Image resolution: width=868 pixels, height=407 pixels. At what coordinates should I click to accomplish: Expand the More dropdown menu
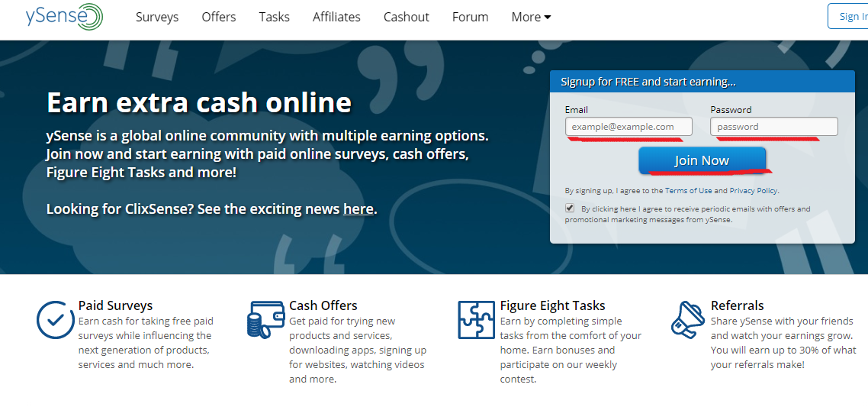pyautogui.click(x=531, y=18)
